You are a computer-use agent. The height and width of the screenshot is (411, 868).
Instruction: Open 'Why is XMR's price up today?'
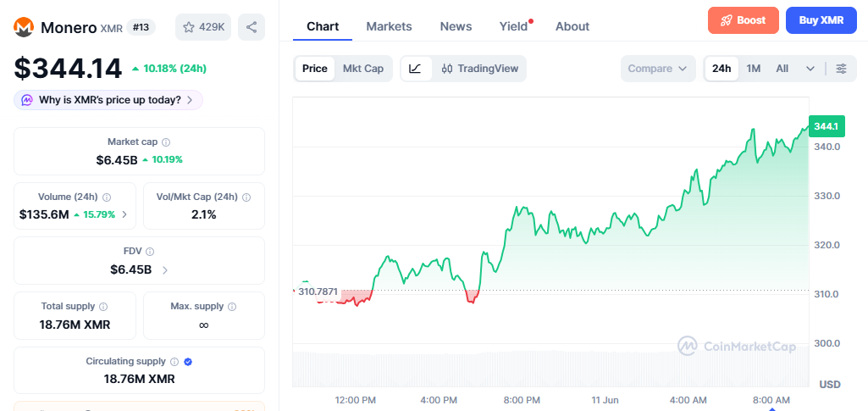108,100
